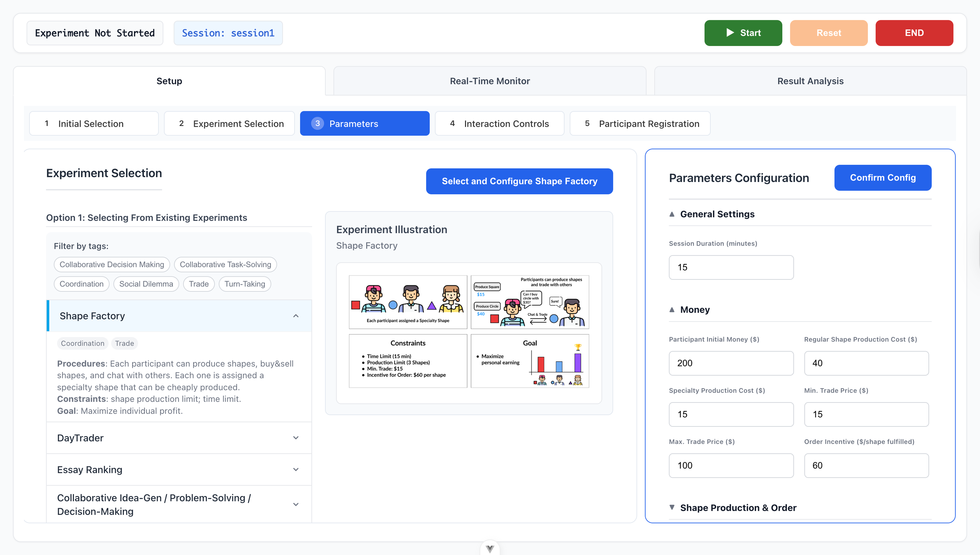Click the Session Duration input field
This screenshot has height=555, width=980.
(x=730, y=267)
